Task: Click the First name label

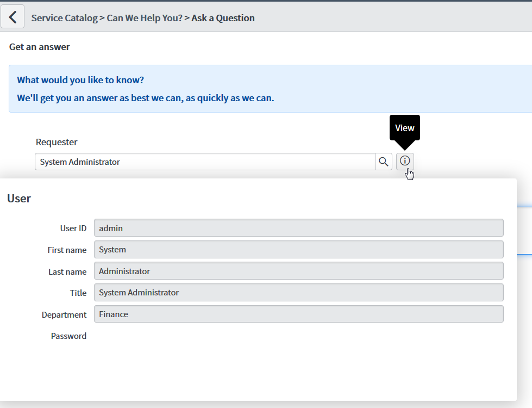Action: 67,250
